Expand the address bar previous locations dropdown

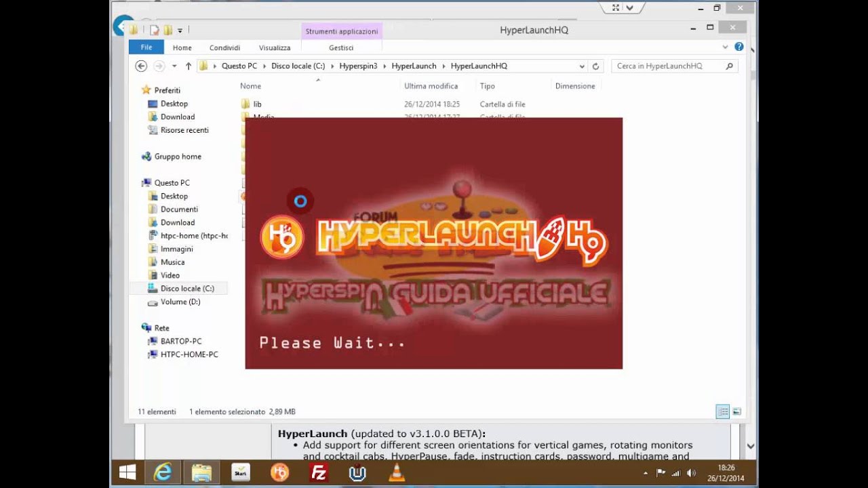tap(582, 66)
